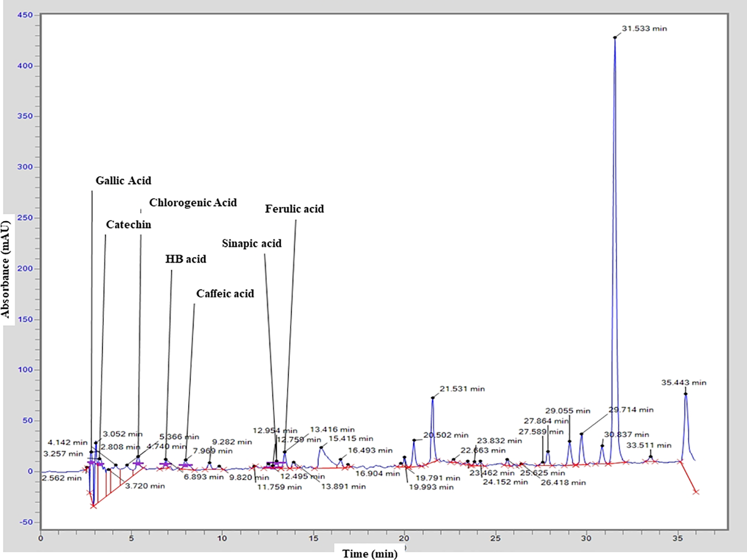Click the 31.533 min peak label
Screen dimensions: 747x560
(644, 29)
